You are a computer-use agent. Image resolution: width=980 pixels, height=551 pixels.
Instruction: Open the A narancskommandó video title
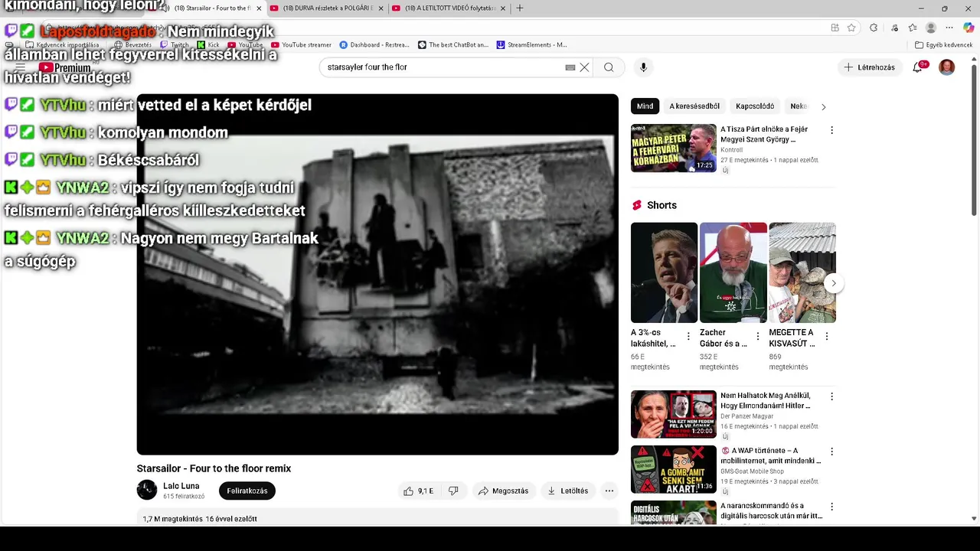(x=772, y=510)
